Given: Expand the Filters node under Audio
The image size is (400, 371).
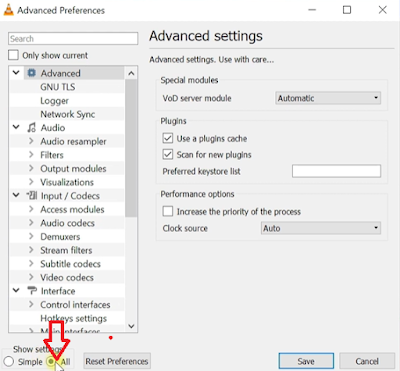Looking at the screenshot, I should tap(31, 155).
